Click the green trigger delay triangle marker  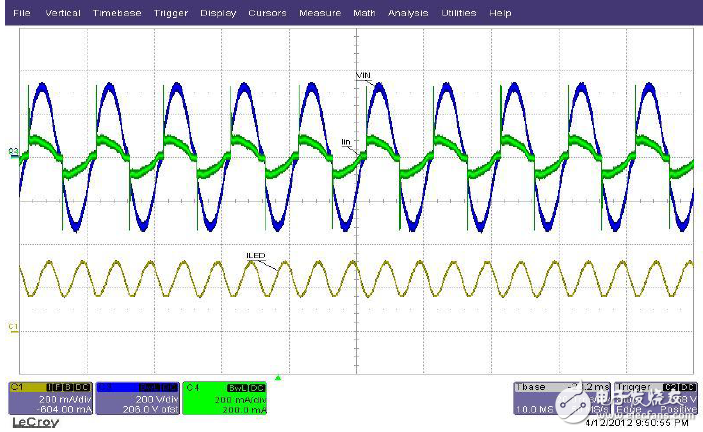(x=278, y=378)
